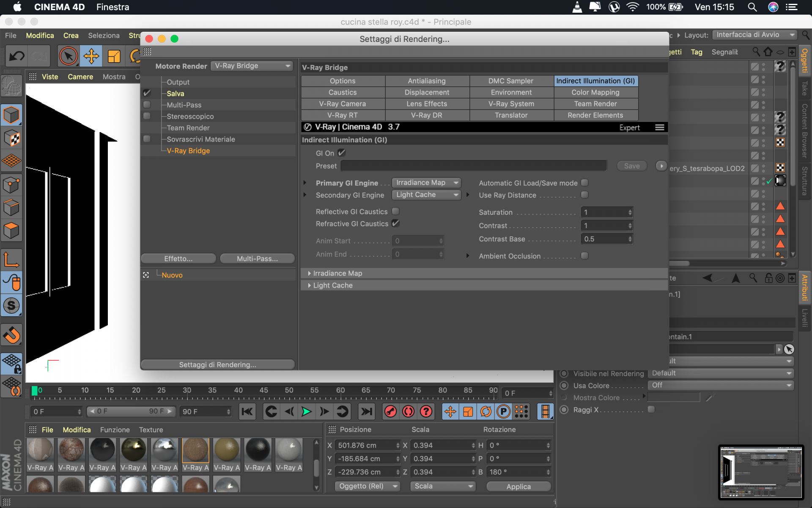Select the Texture mode checkered cube
This screenshot has width=812, height=508.
(11, 138)
